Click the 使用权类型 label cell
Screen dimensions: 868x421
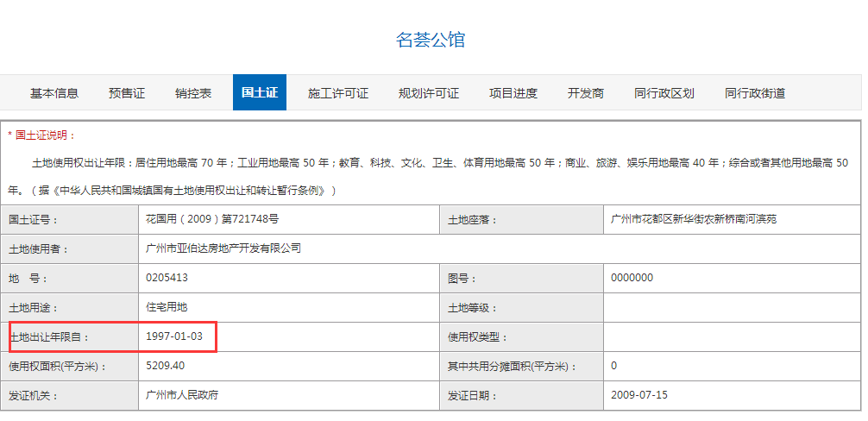click(522, 337)
